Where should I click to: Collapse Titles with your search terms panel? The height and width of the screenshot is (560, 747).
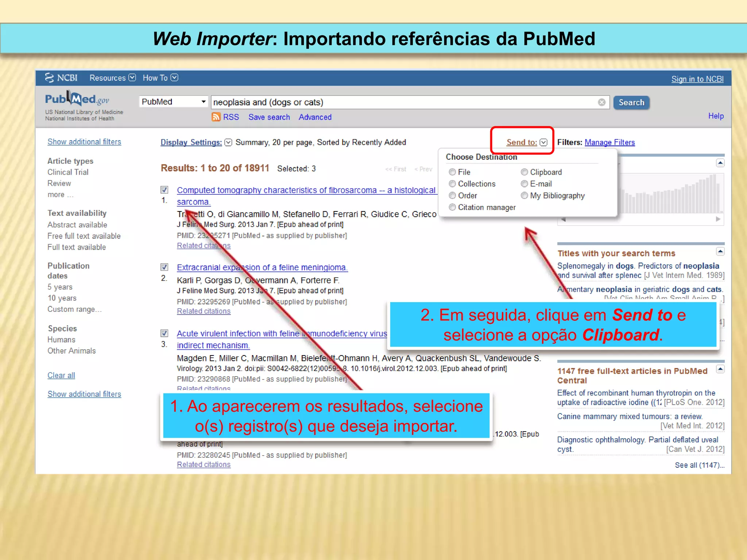click(x=720, y=252)
